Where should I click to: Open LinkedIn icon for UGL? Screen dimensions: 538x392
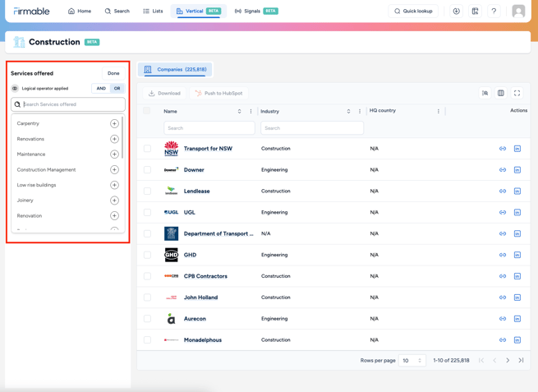(x=517, y=213)
